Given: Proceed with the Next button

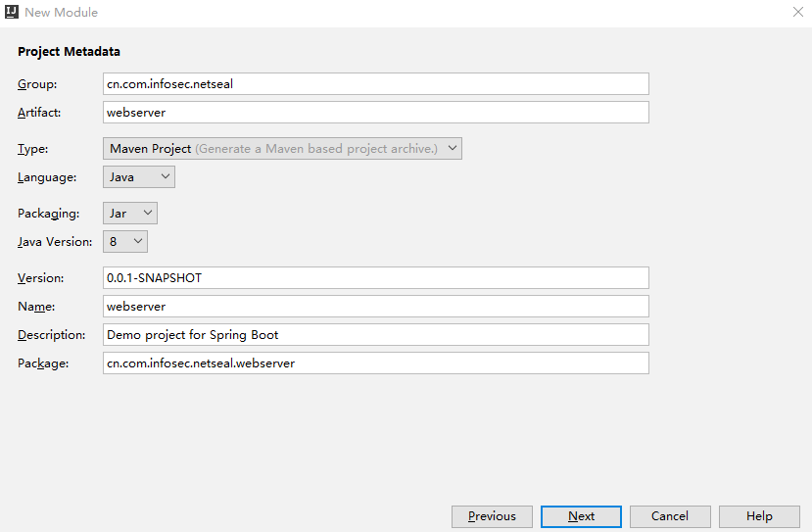Looking at the screenshot, I should [581, 516].
